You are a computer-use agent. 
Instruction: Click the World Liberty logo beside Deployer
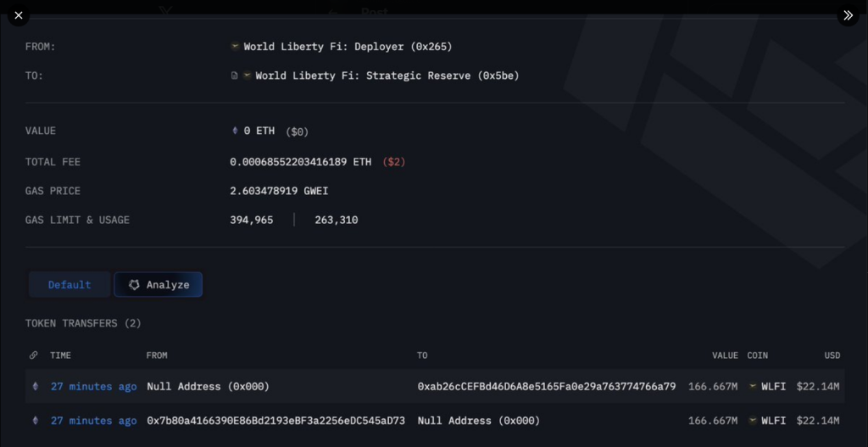point(235,47)
